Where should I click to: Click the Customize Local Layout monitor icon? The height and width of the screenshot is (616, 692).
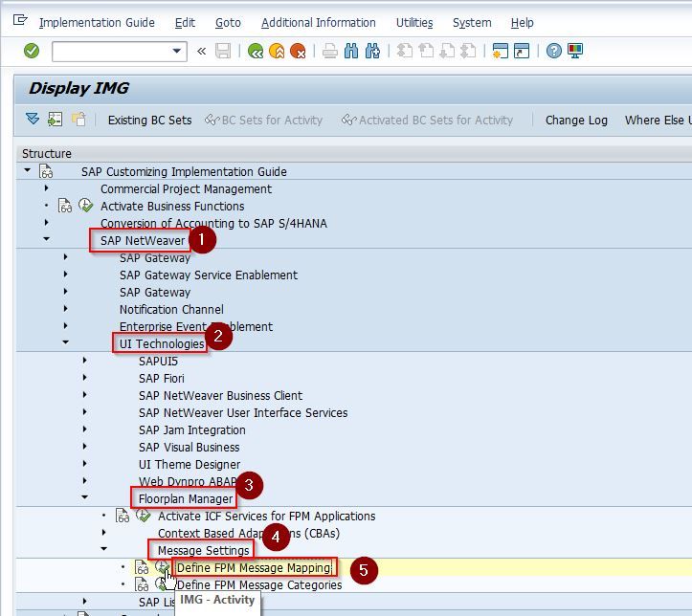click(x=575, y=51)
